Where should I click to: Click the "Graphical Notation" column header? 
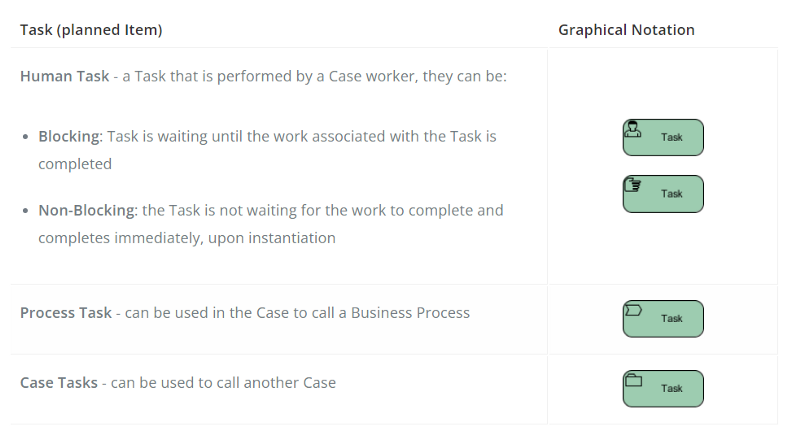point(626,30)
